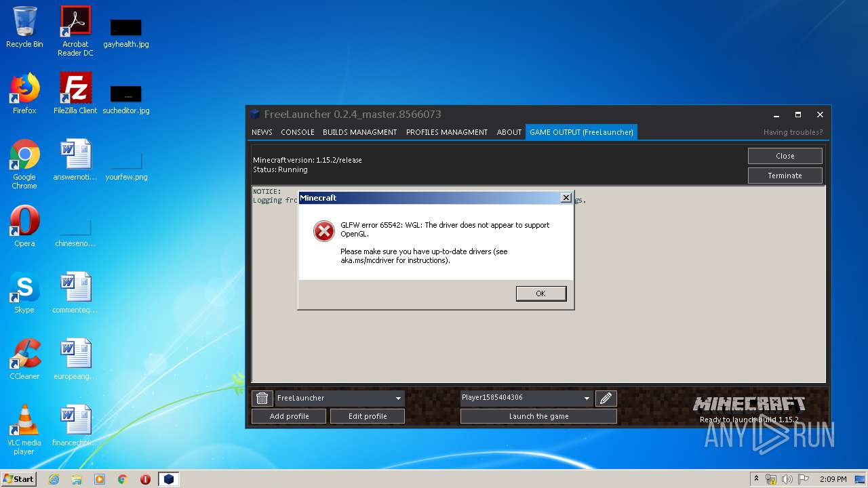Viewport: 868px width, 488px height.
Task: Open Internet Explorer from taskbar
Action: coord(54,479)
